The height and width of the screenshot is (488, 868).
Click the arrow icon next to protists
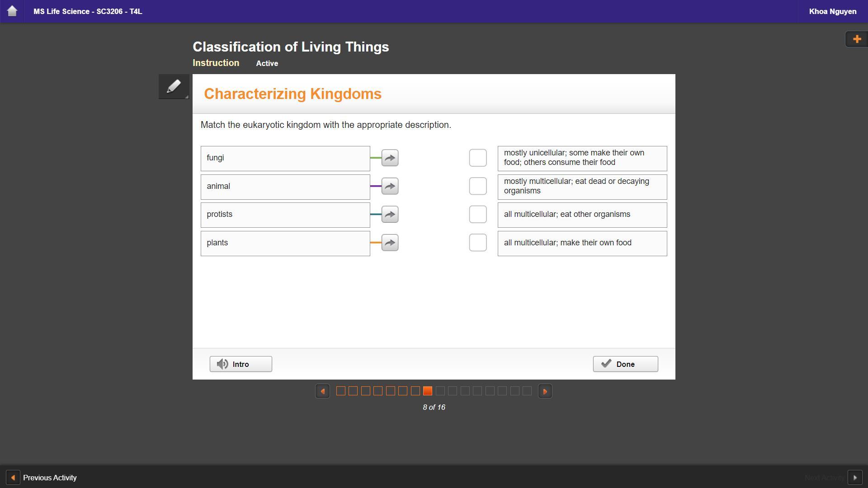(x=390, y=215)
